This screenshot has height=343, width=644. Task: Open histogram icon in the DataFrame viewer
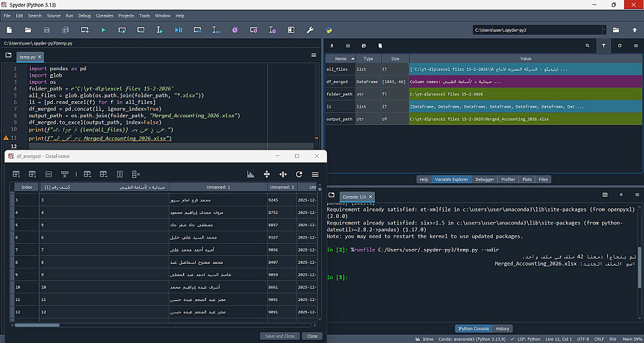(x=251, y=174)
